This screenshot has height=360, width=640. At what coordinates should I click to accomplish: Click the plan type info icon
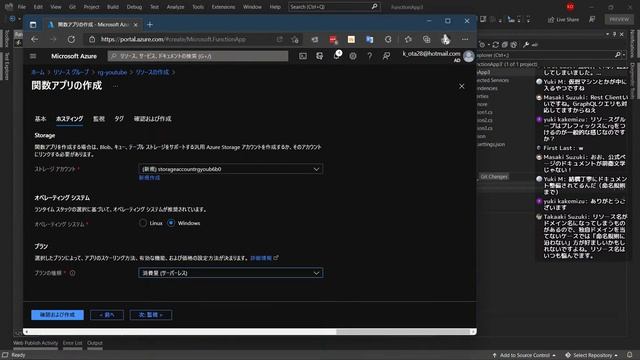coord(72,273)
